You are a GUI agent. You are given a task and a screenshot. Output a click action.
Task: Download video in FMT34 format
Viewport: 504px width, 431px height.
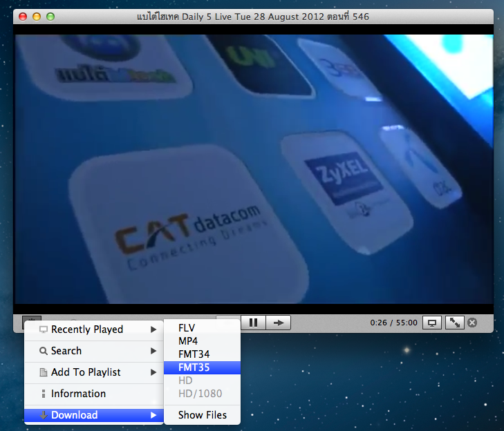click(x=202, y=354)
